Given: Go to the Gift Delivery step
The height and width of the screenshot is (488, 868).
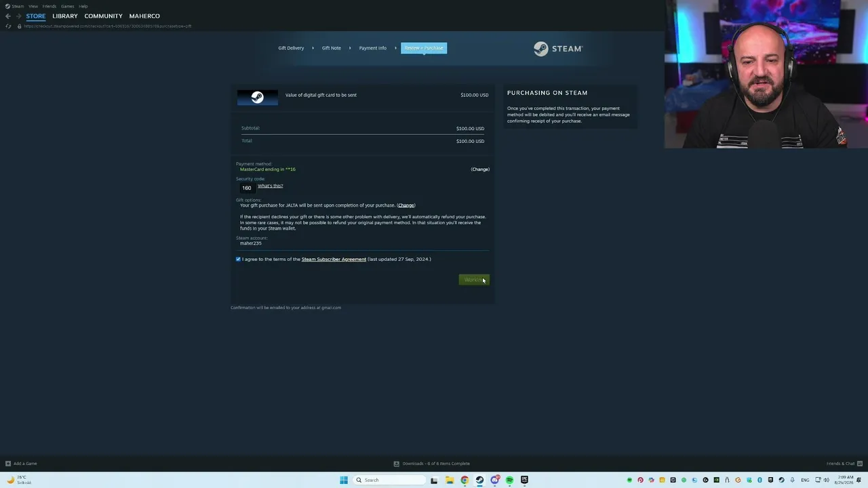Looking at the screenshot, I should point(291,48).
